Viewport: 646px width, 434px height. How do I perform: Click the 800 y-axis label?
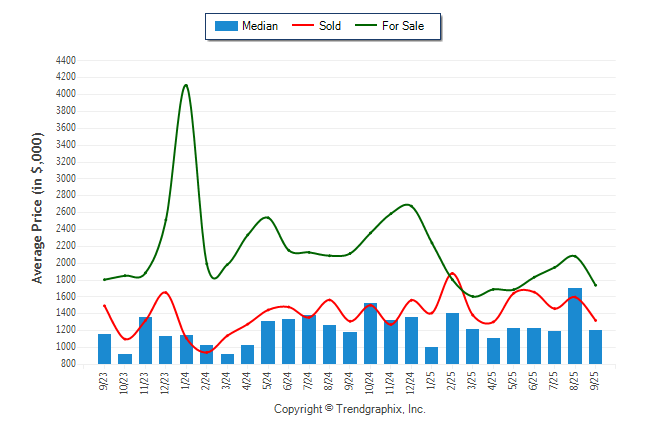coord(69,364)
